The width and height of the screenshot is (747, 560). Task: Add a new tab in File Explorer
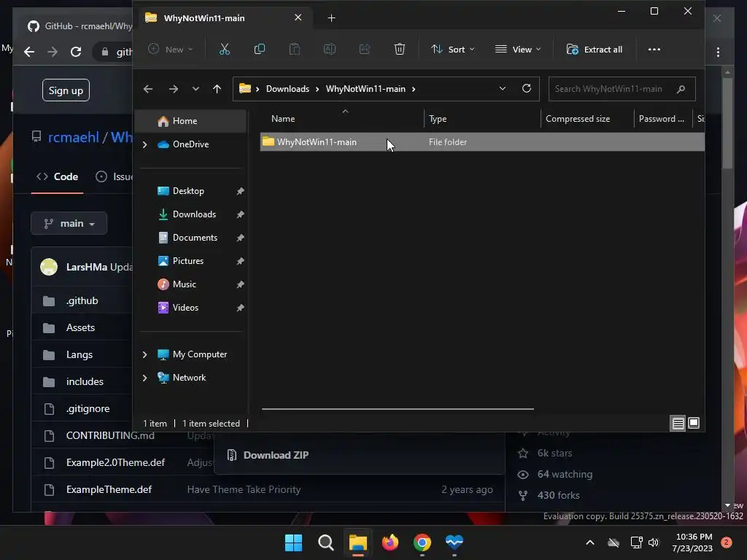[332, 18]
